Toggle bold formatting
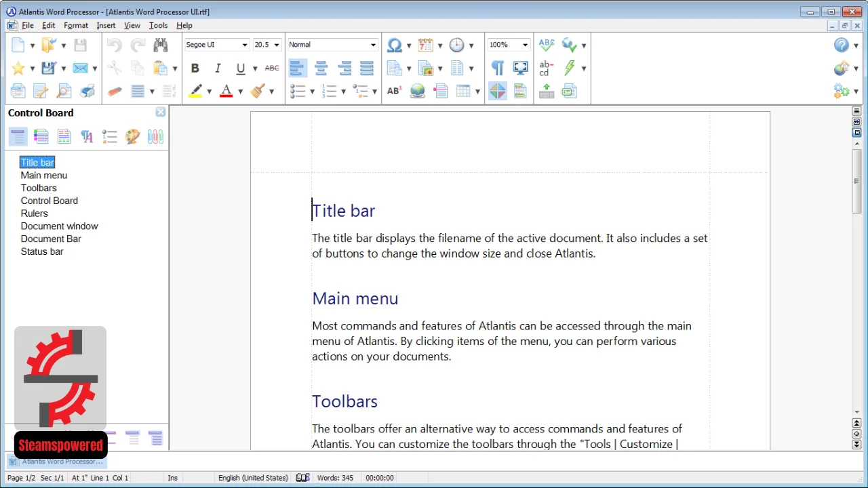The height and width of the screenshot is (488, 868). click(195, 68)
